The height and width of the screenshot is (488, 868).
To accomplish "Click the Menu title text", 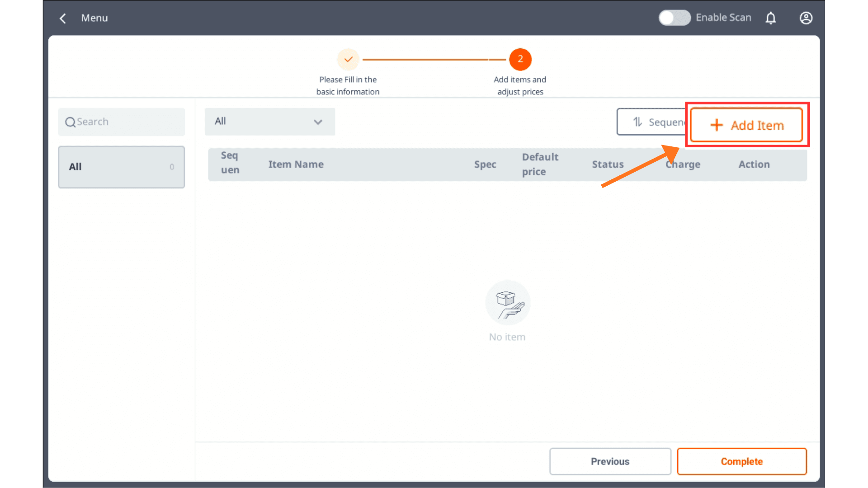I will [94, 18].
